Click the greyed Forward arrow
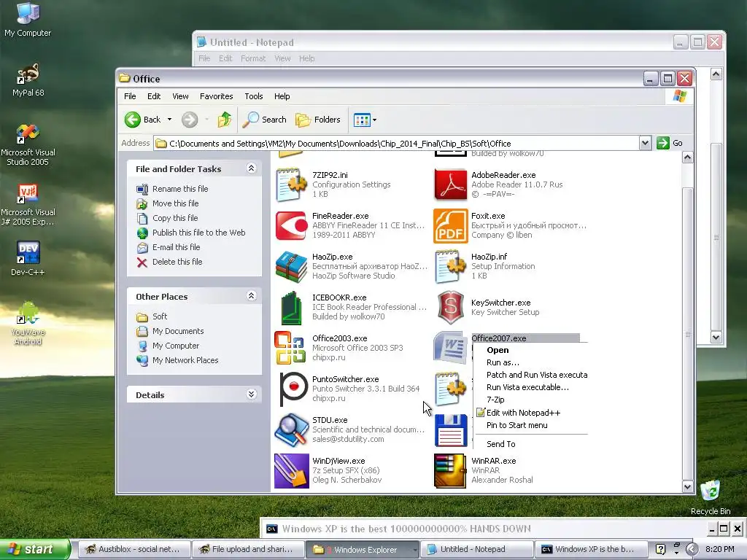 [189, 120]
